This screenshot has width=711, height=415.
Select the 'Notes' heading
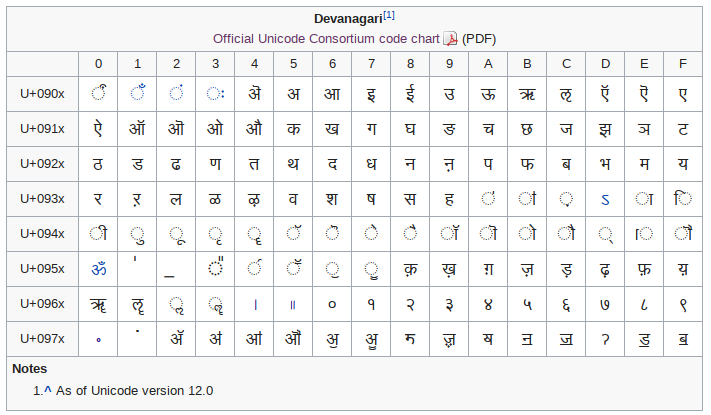pyautogui.click(x=29, y=368)
